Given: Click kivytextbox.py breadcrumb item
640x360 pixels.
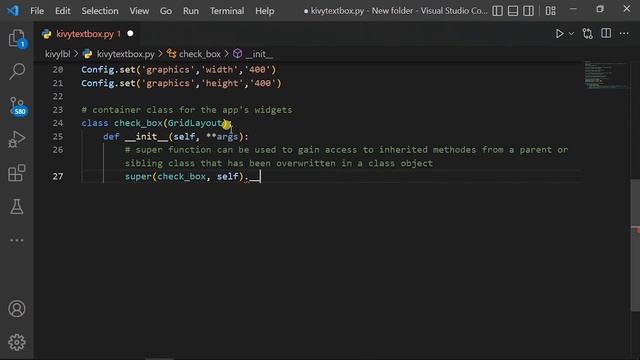Looking at the screenshot, I should pyautogui.click(x=125, y=54).
